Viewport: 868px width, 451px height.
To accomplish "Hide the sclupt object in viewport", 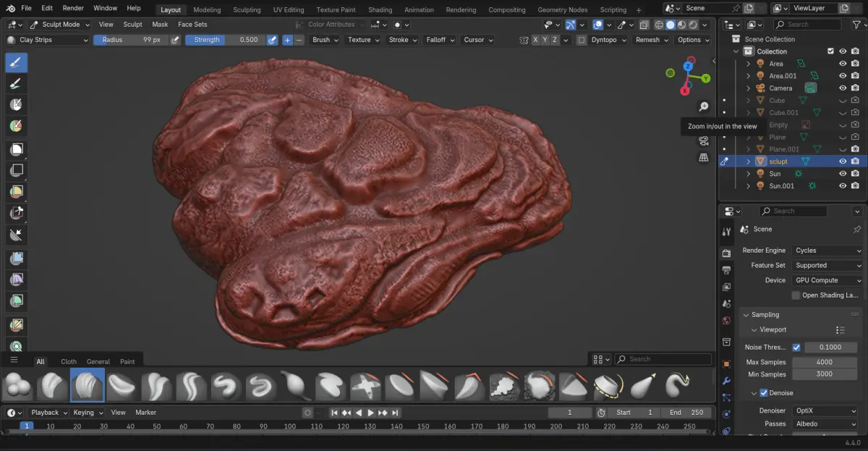I will (842, 161).
